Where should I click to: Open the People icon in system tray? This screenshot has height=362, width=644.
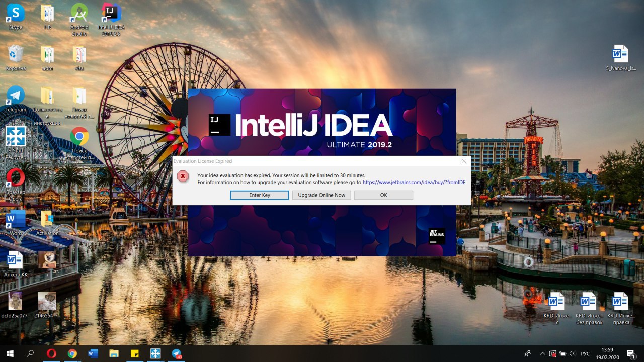click(x=527, y=353)
